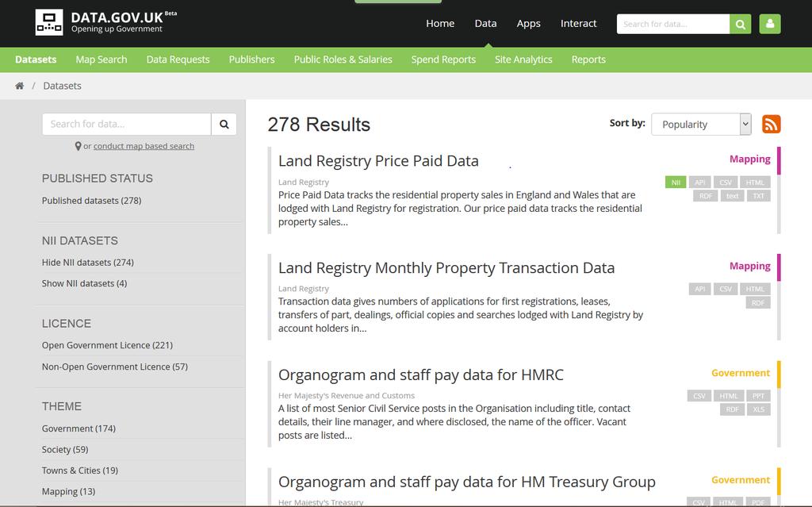This screenshot has width=812, height=507.
Task: Select the Datasets tab in green bar
Action: [x=36, y=59]
